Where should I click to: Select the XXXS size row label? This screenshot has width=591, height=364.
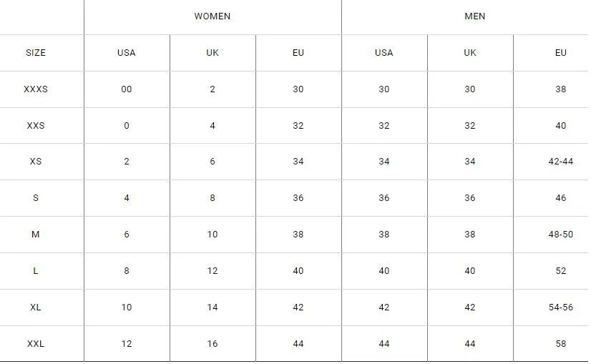(x=36, y=89)
